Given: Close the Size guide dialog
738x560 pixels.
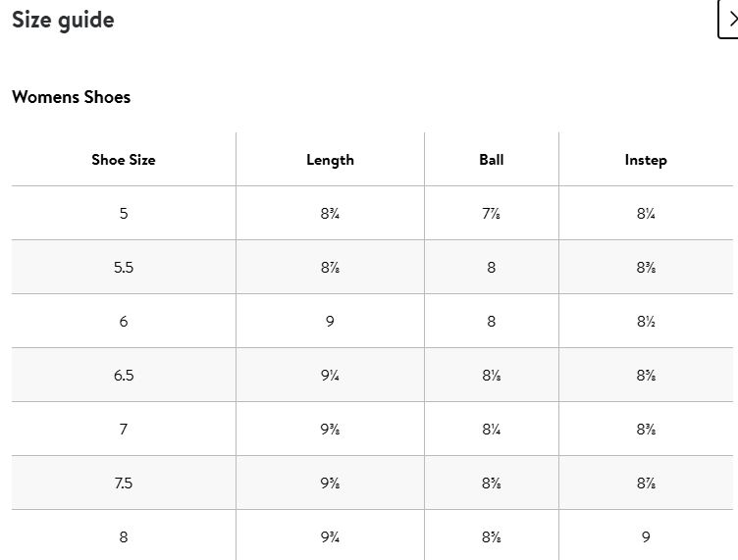Looking at the screenshot, I should [x=729, y=20].
